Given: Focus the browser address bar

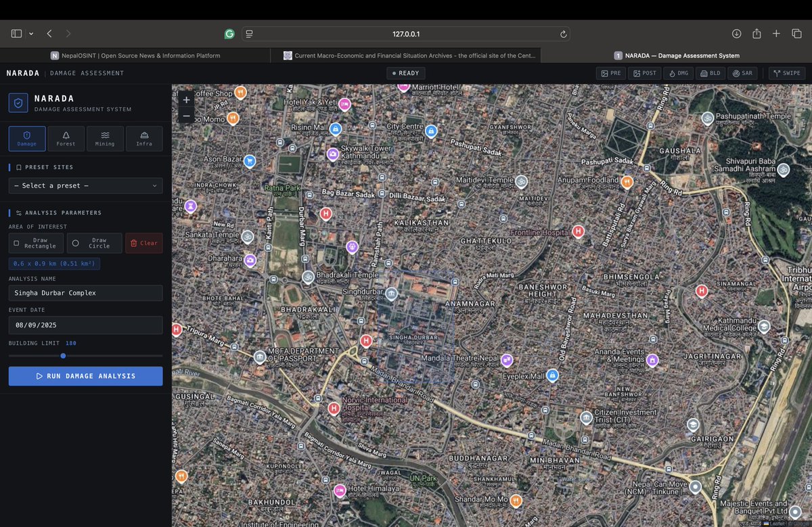Looking at the screenshot, I should 406,34.
